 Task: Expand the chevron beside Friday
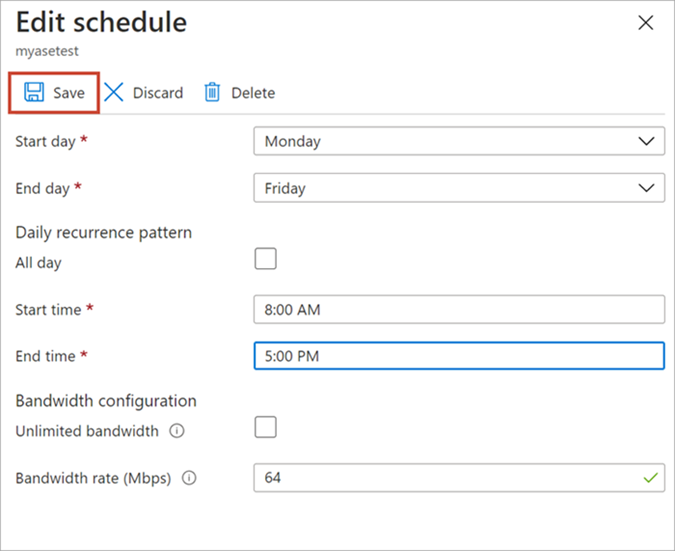[x=646, y=188]
